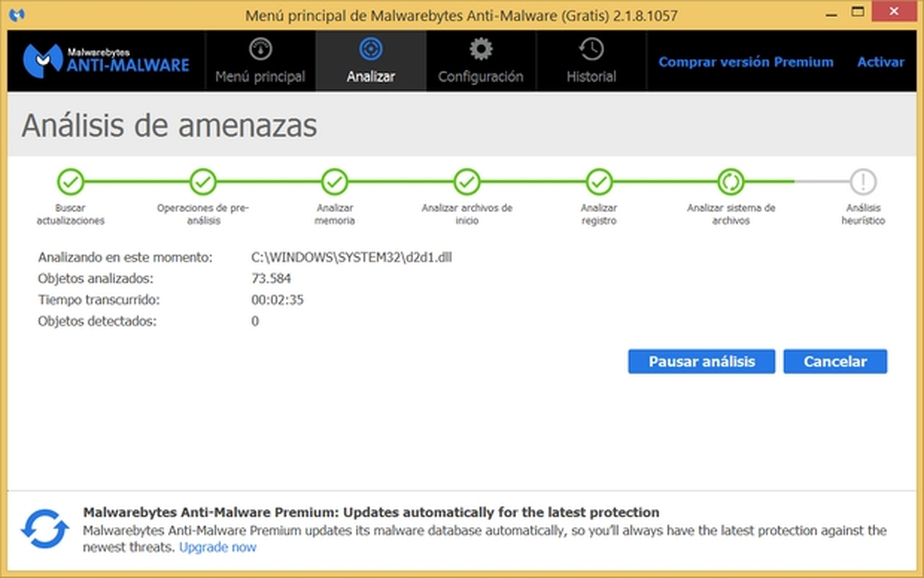Screen dimensions: 924x578
Task: Open the Menú principal tab
Action: coord(260,61)
